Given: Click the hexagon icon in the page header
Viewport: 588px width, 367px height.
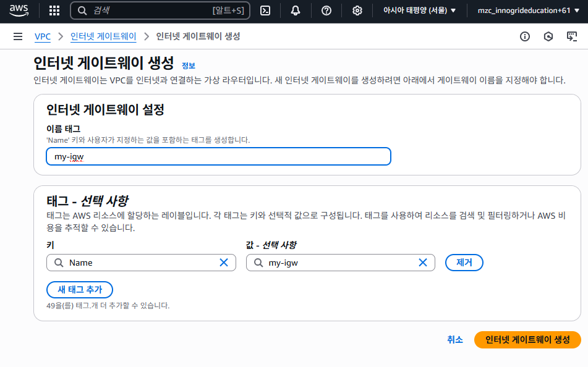Looking at the screenshot, I should click(548, 36).
